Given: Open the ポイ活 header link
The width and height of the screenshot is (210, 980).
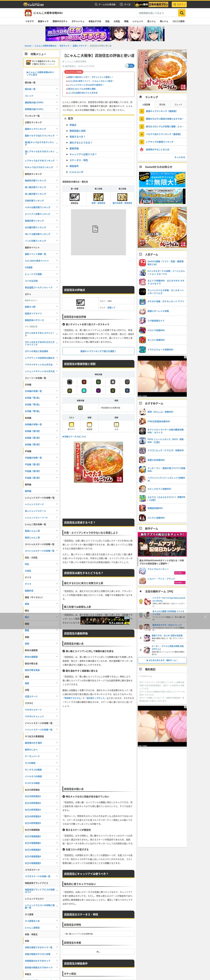Looking at the screenshot, I should click(x=125, y=5).
